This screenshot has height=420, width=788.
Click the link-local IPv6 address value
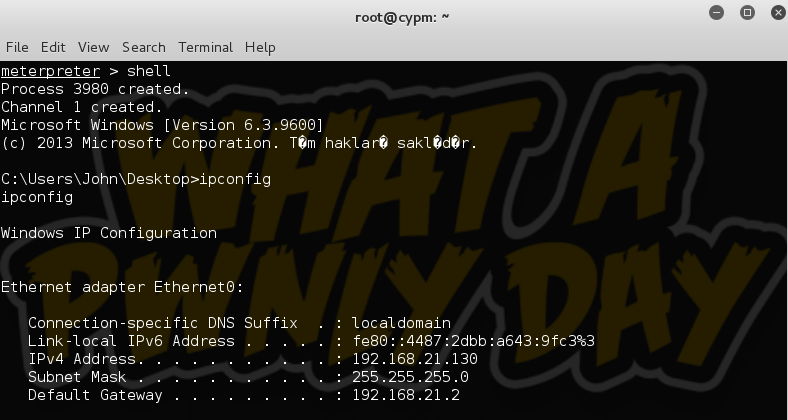click(x=473, y=341)
